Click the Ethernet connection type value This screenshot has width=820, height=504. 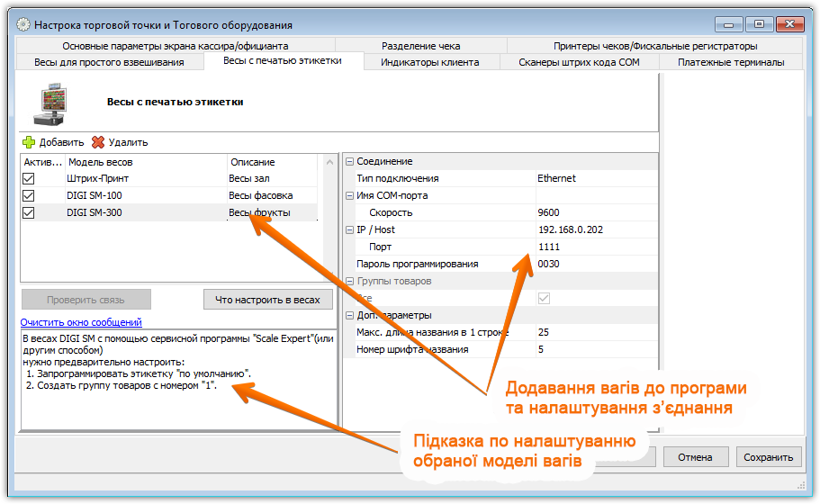click(x=597, y=178)
